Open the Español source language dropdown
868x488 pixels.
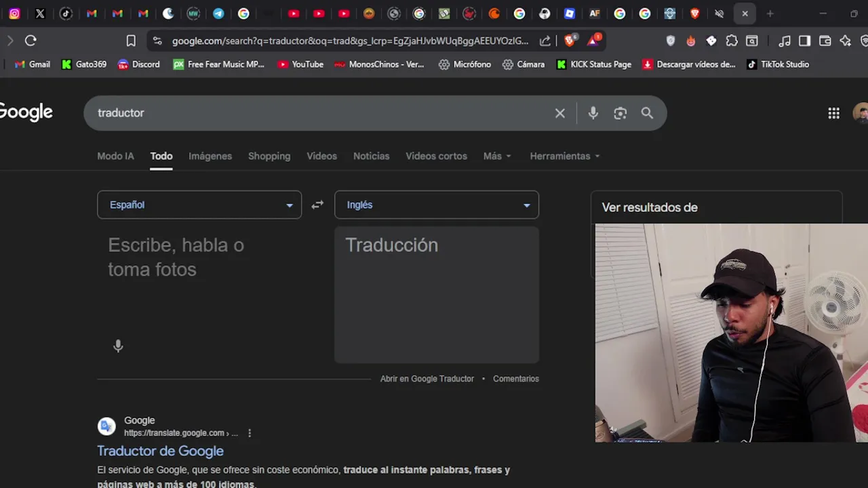pyautogui.click(x=199, y=205)
